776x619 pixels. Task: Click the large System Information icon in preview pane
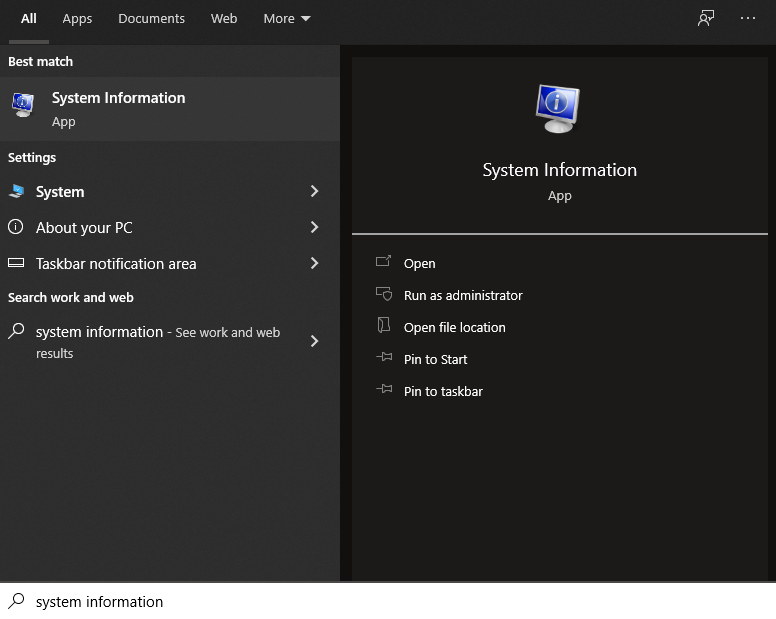(x=558, y=108)
